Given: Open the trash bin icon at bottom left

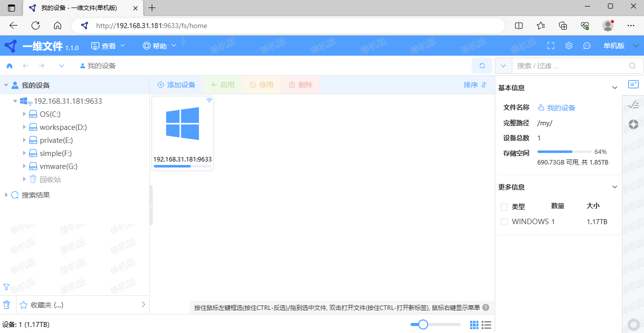Looking at the screenshot, I should [x=7, y=304].
